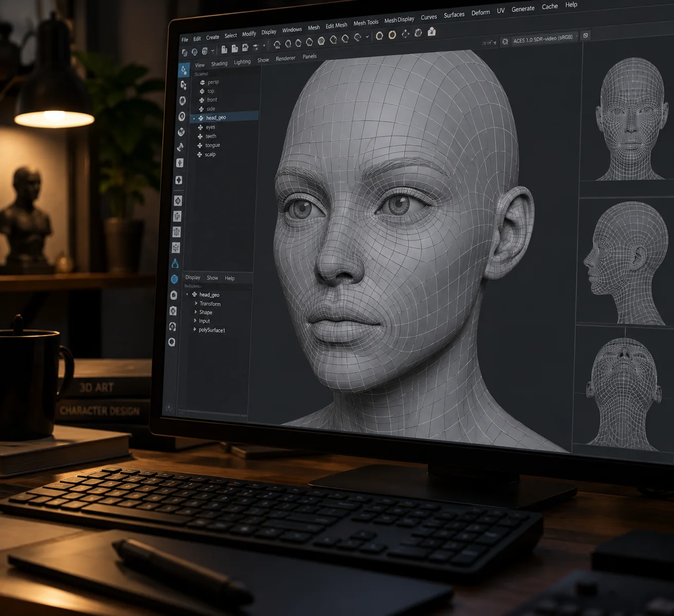Click the blue hexagon icon in left toolbox
The width and height of the screenshot is (674, 616).
coord(175,279)
